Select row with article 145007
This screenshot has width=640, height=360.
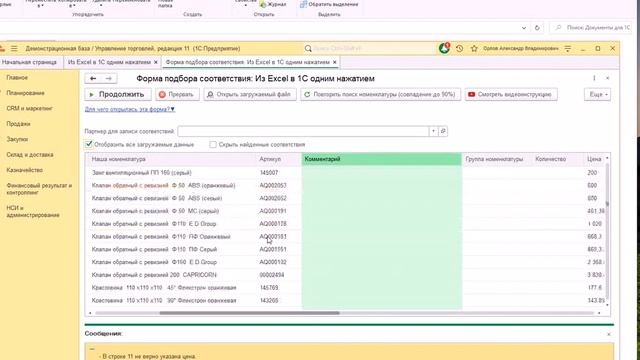[346, 173]
